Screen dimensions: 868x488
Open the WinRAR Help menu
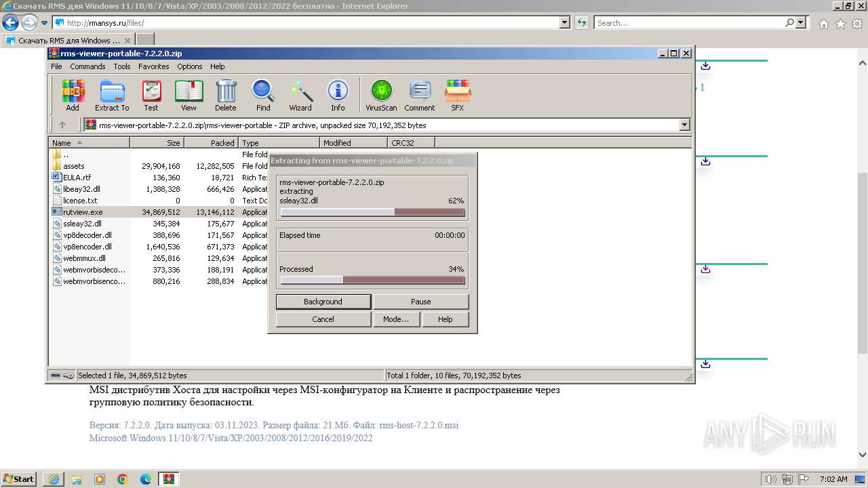217,66
